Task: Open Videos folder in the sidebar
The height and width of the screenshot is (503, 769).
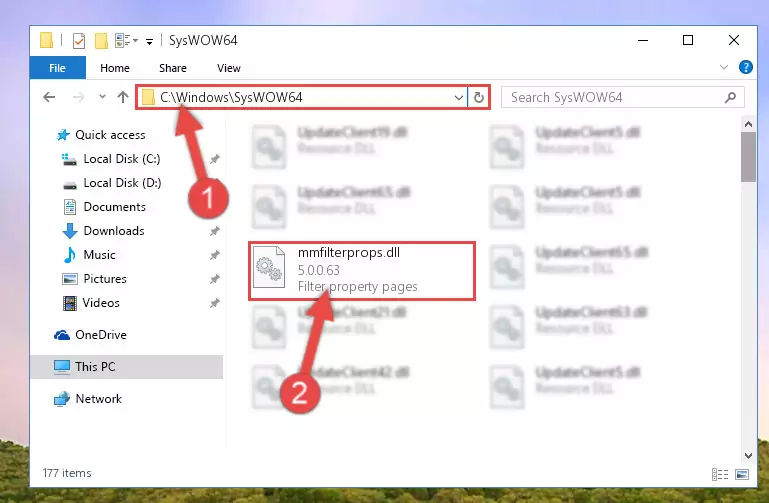Action: coord(101,303)
